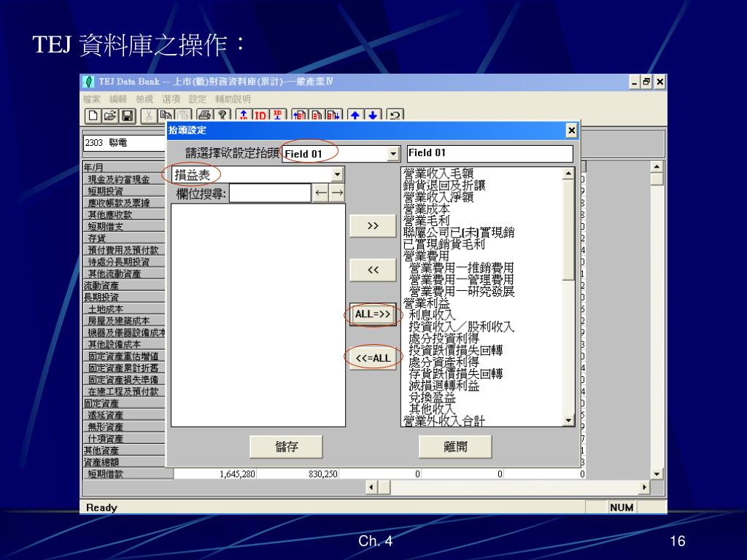Select 營業收入毛額 in field list
The height and width of the screenshot is (560, 747).
(438, 174)
